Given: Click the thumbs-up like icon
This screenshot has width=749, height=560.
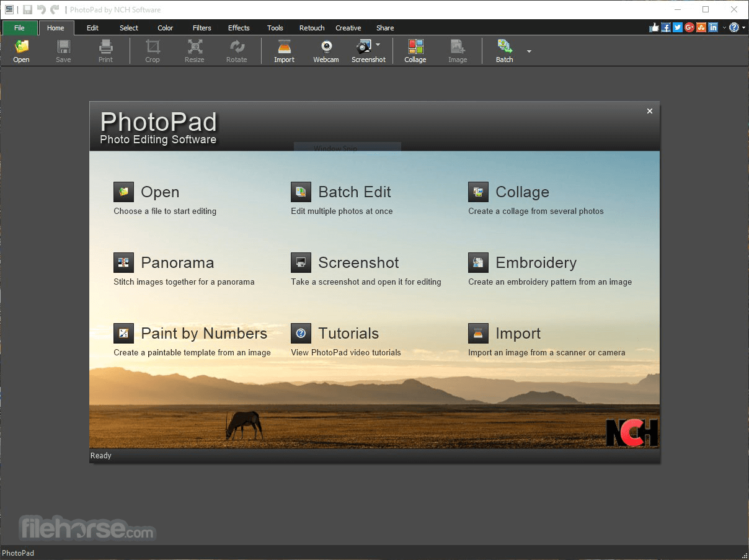Looking at the screenshot, I should pyautogui.click(x=654, y=27).
